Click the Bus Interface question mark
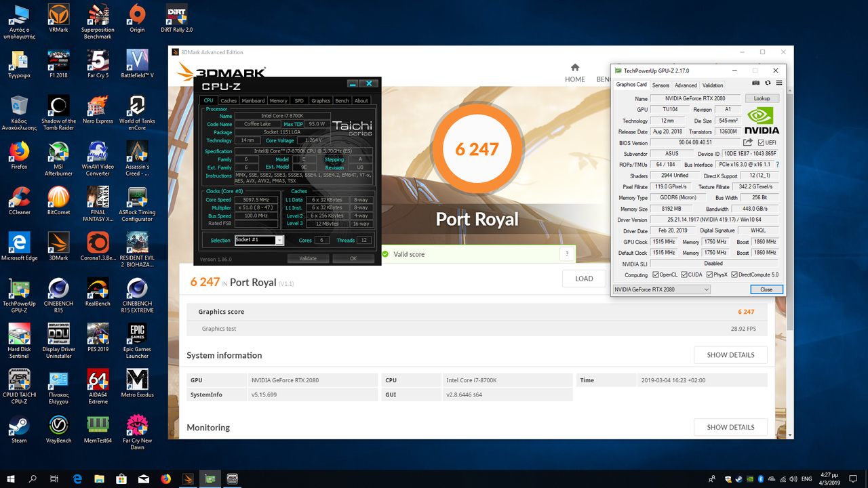The width and height of the screenshot is (868, 488). [777, 165]
